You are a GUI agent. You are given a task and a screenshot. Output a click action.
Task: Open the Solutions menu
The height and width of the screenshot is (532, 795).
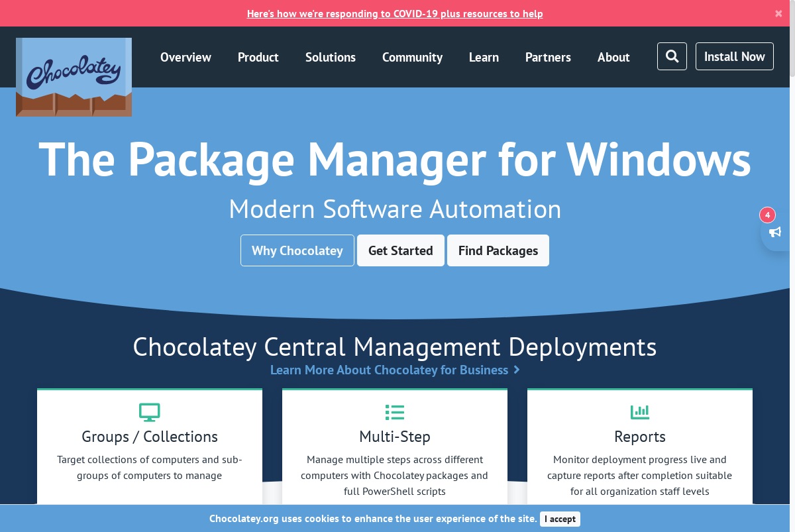[331, 57]
